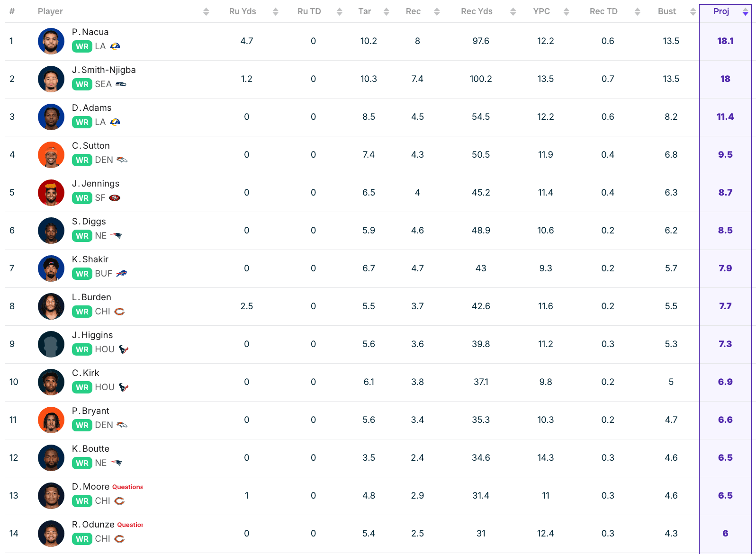This screenshot has width=756, height=554.
Task: Click the Bust column header
Action: [x=666, y=11]
